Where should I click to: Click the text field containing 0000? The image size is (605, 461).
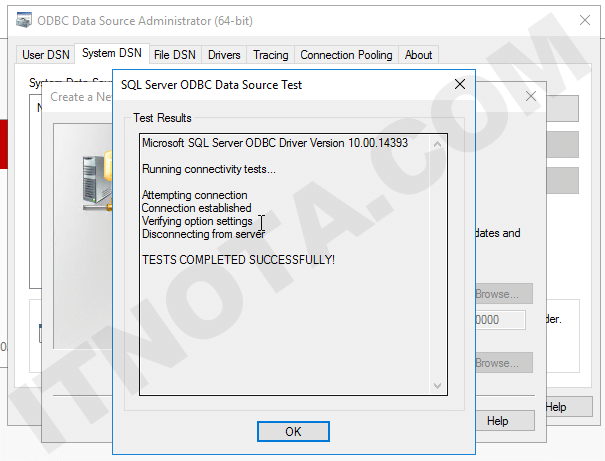pyautogui.click(x=497, y=320)
